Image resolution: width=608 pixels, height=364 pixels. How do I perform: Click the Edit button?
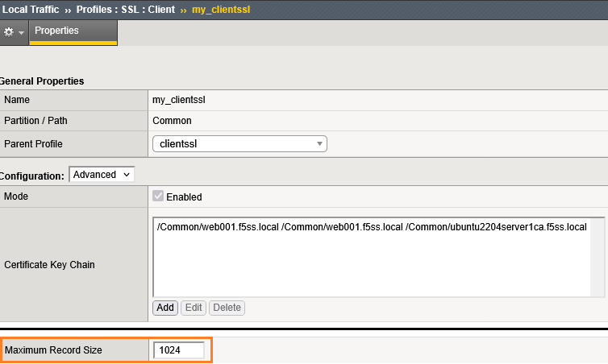194,308
